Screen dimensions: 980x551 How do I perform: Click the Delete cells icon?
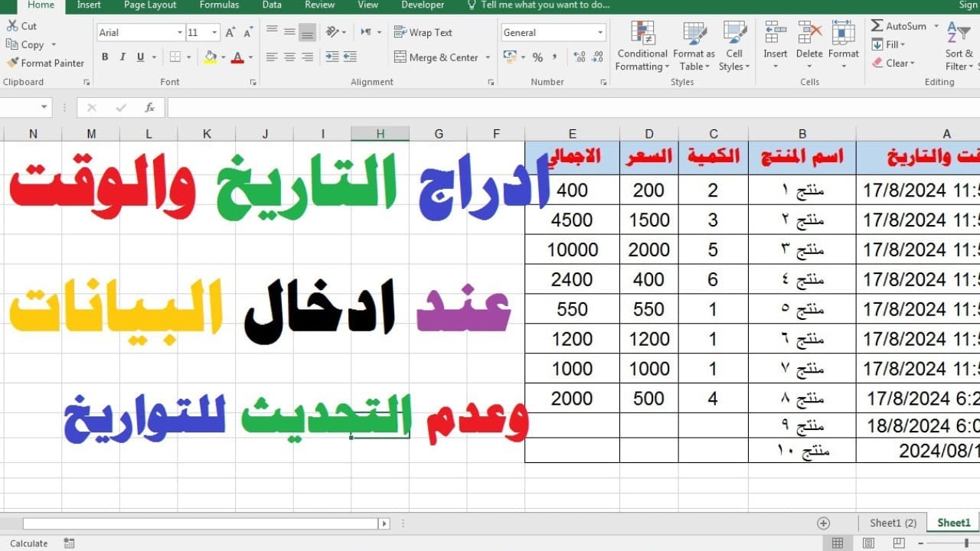pyautogui.click(x=809, y=34)
